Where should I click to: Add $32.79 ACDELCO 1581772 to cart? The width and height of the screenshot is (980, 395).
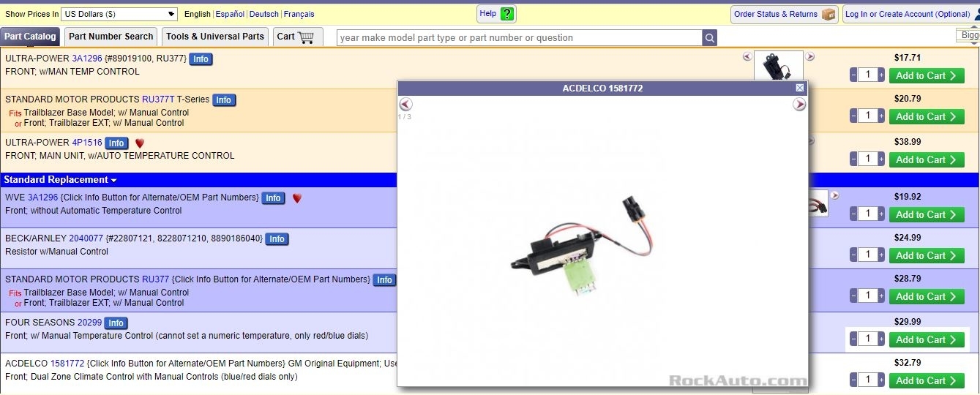pos(927,380)
